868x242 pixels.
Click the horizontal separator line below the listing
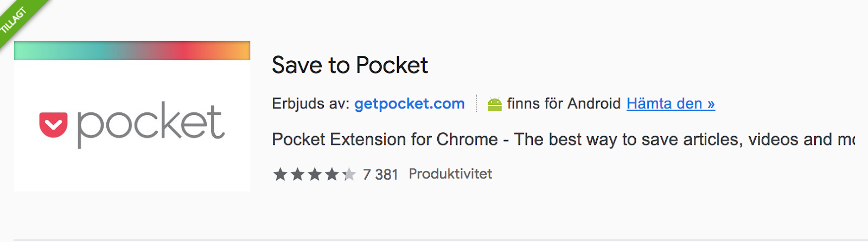(434, 239)
